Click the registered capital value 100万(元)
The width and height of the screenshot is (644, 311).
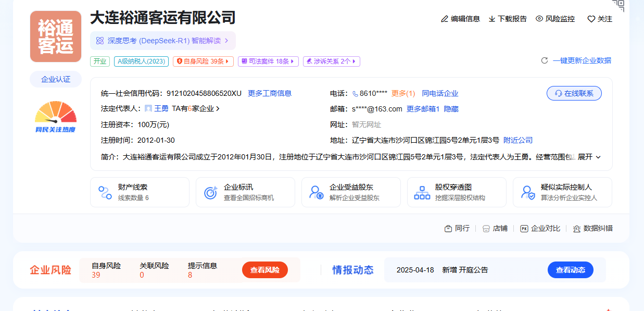tap(154, 125)
